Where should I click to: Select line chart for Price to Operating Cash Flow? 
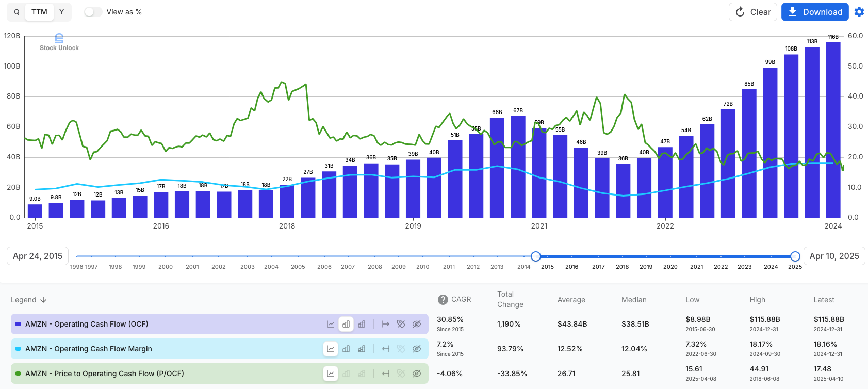331,374
